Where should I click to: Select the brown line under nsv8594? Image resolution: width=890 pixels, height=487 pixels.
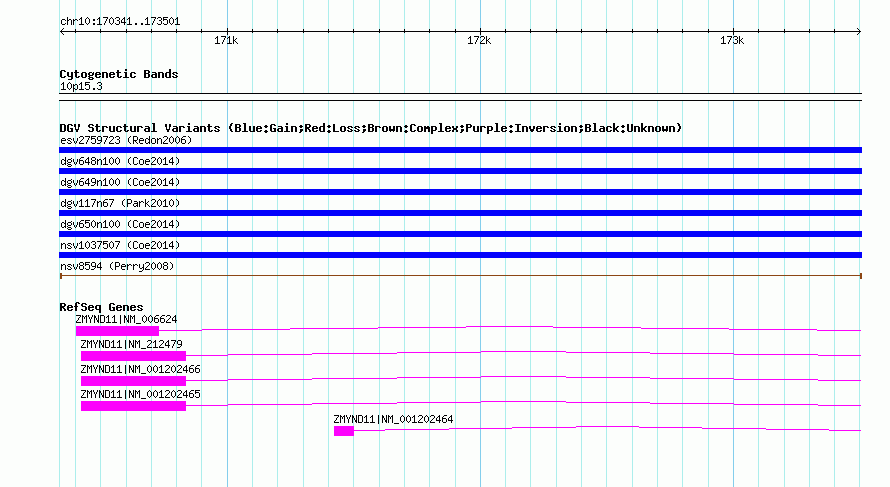pyautogui.click(x=460, y=276)
